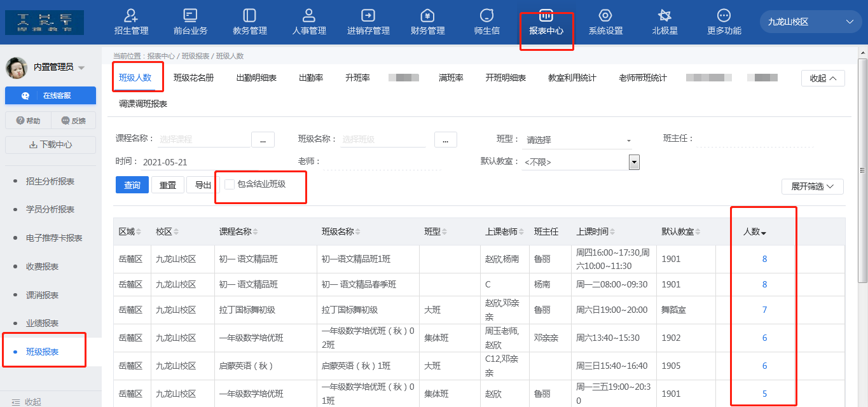Open 更多功能 ellipsis icon
This screenshot has height=407, width=868.
pos(724,15)
